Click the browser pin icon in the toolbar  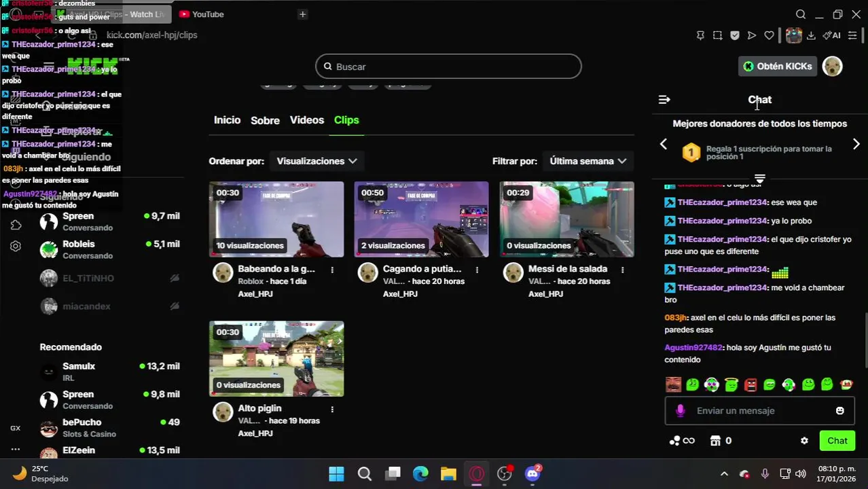(x=700, y=35)
